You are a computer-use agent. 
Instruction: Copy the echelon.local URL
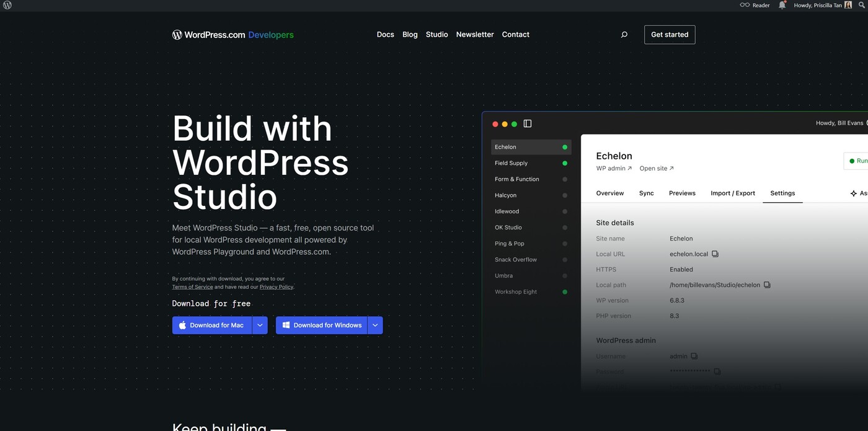pos(715,254)
